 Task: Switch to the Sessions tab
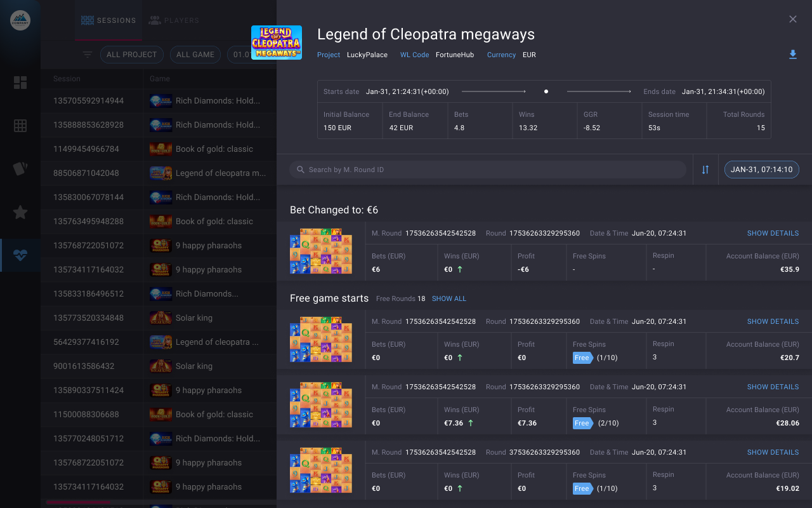coord(108,20)
